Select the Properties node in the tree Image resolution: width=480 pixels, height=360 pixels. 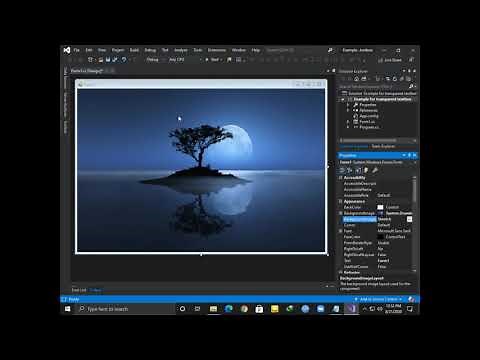coord(367,105)
